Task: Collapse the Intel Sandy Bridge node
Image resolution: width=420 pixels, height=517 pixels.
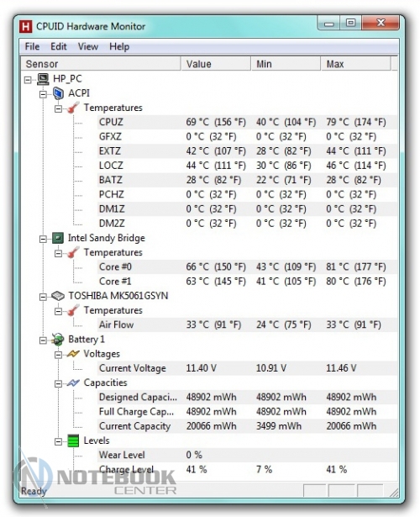Action: (43, 239)
